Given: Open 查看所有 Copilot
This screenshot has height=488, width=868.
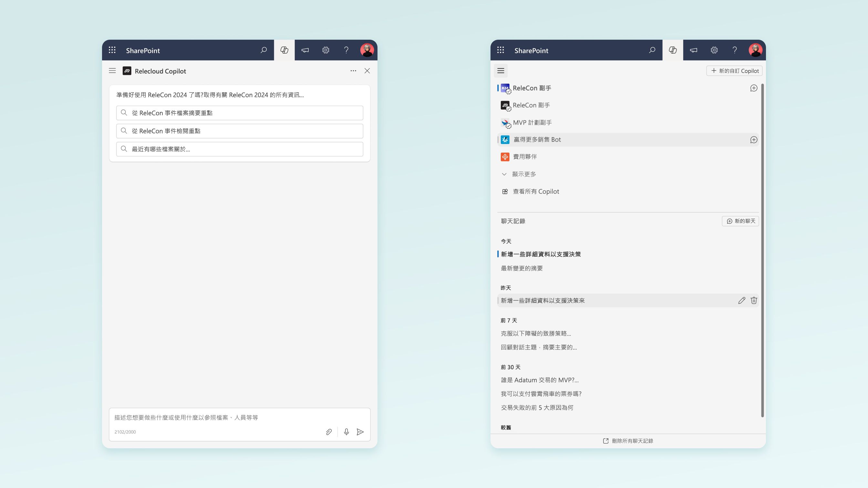Looking at the screenshot, I should click(531, 192).
